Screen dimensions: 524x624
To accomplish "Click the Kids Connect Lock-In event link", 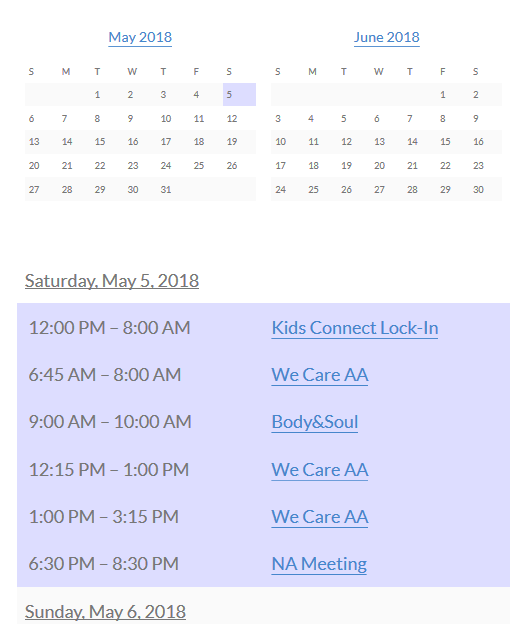I will (355, 328).
